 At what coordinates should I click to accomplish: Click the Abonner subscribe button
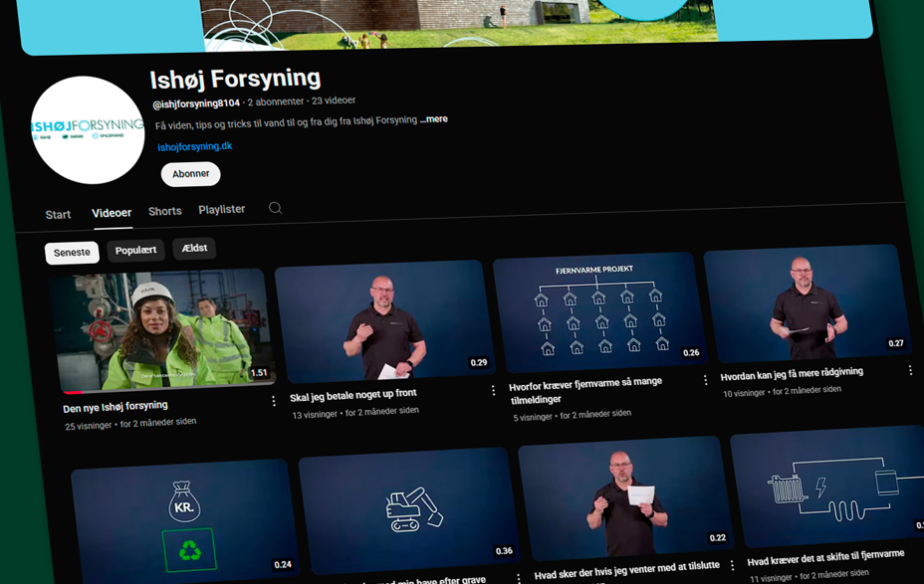[x=190, y=174]
